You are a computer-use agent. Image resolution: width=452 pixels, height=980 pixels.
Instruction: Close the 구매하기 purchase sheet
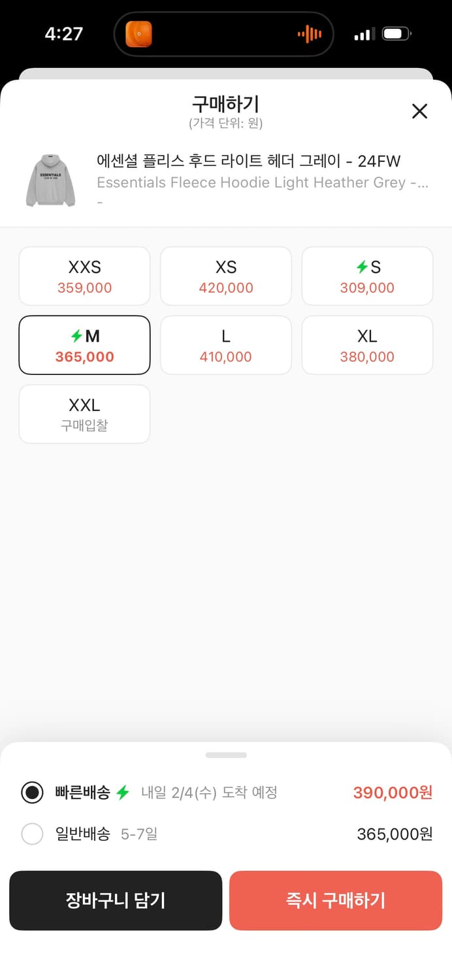click(419, 111)
